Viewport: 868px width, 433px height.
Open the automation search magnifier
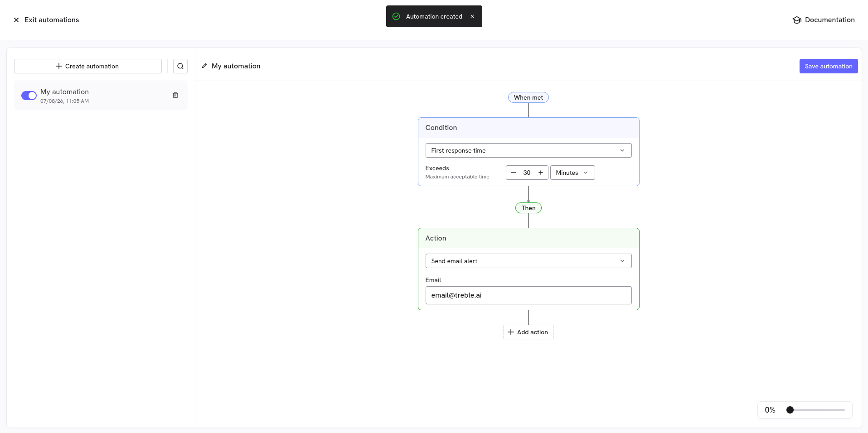180,66
